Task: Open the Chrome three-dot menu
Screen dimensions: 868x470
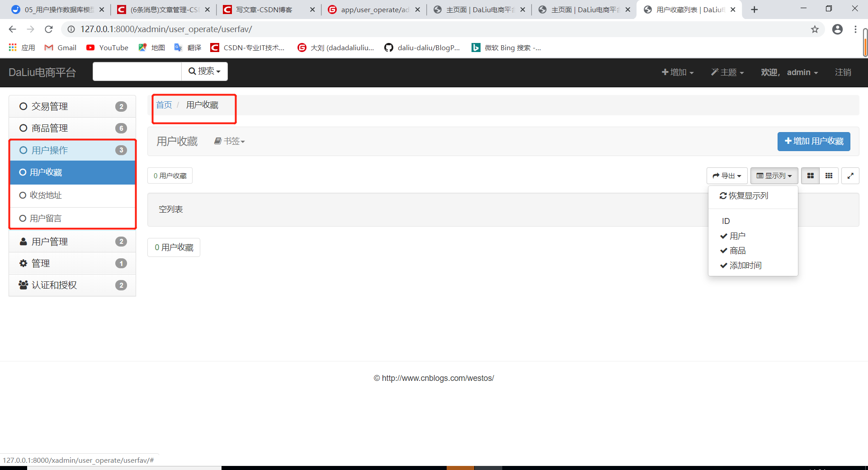Action: tap(855, 29)
